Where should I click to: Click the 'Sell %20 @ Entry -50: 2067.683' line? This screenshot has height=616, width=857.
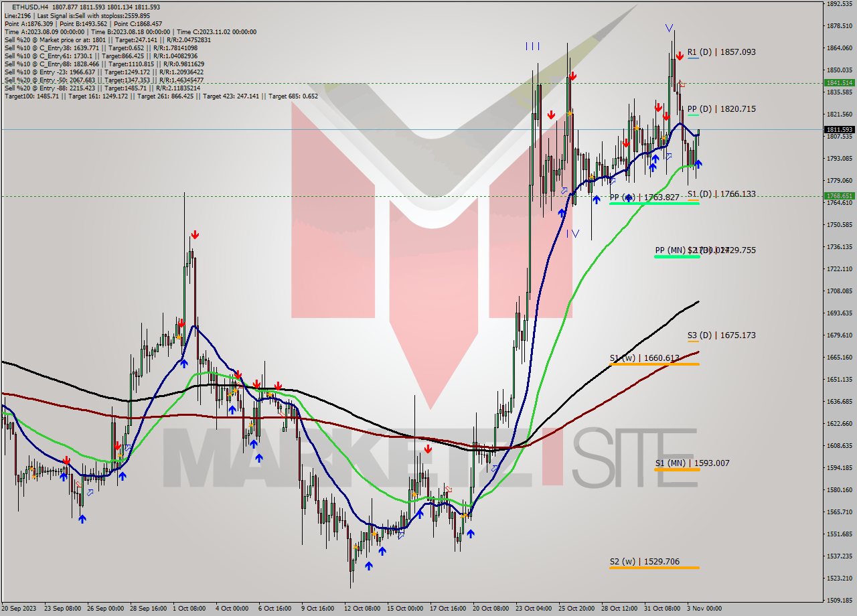pyautogui.click(x=104, y=80)
